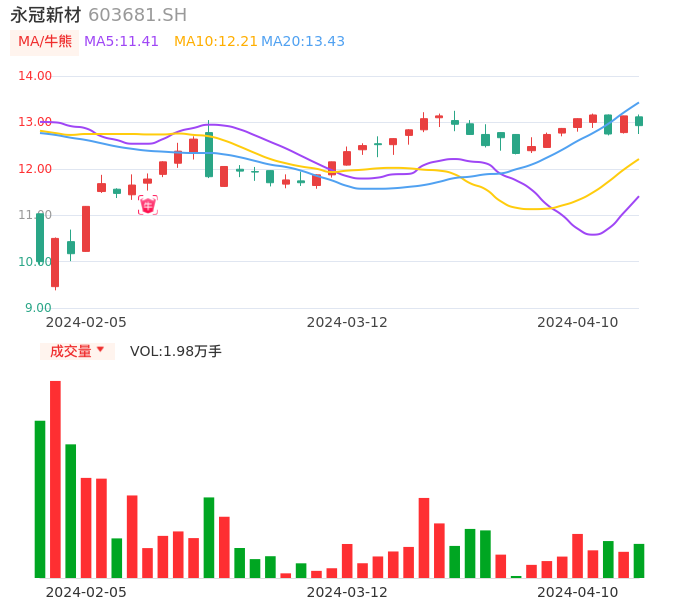Click the MA20:13.43 legend label
This screenshot has width=686, height=606.
click(303, 42)
